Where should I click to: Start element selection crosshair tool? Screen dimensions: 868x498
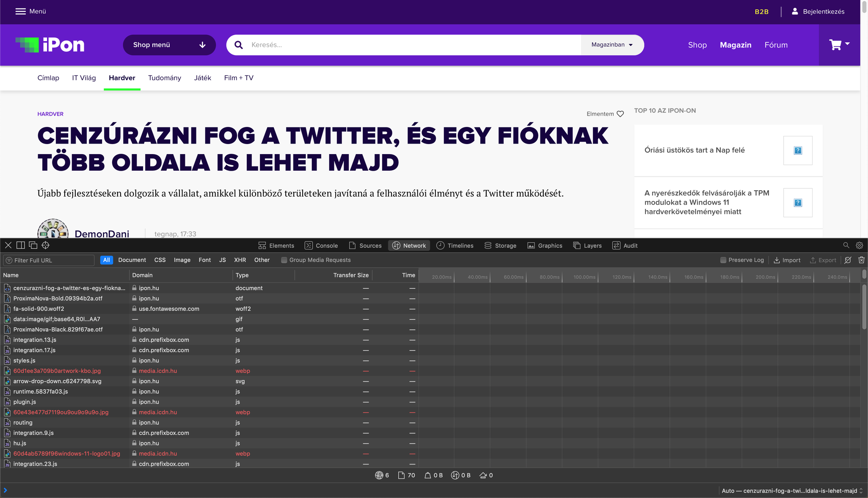pos(46,245)
